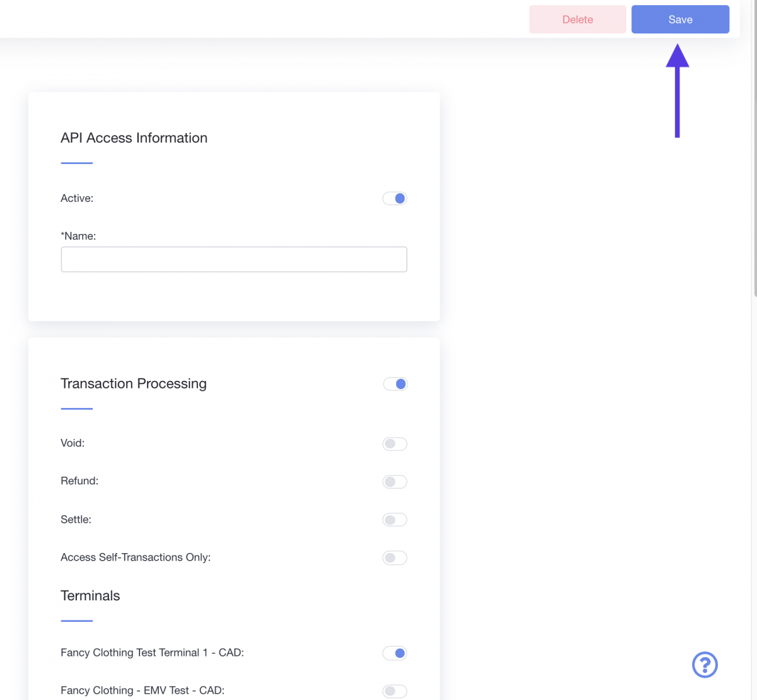Click the API Access Information heading
This screenshot has width=757, height=700.
tap(134, 138)
